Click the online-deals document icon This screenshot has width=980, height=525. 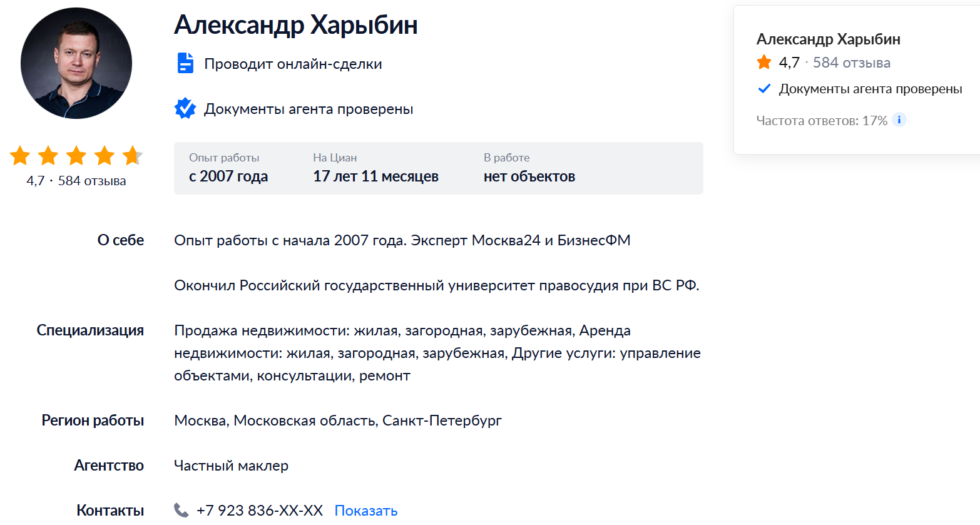[x=185, y=63]
